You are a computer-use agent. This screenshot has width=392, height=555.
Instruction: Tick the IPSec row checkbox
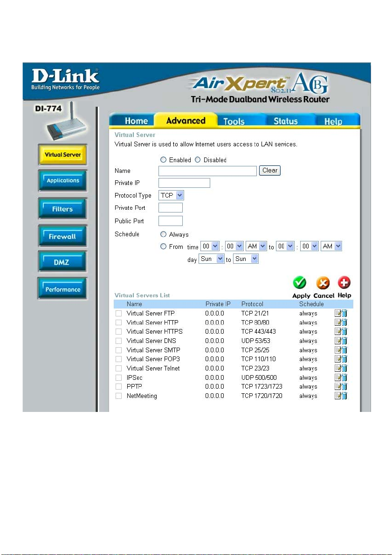coord(119,377)
